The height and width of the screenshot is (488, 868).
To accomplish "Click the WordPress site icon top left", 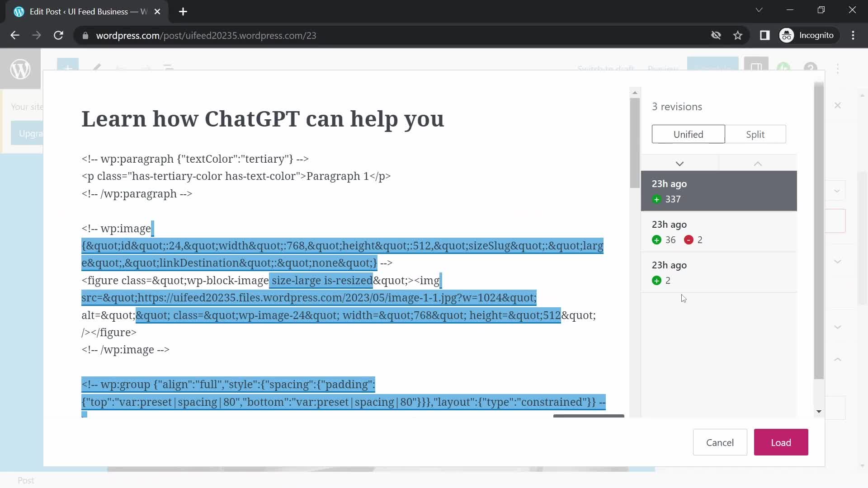I will 20,70.
